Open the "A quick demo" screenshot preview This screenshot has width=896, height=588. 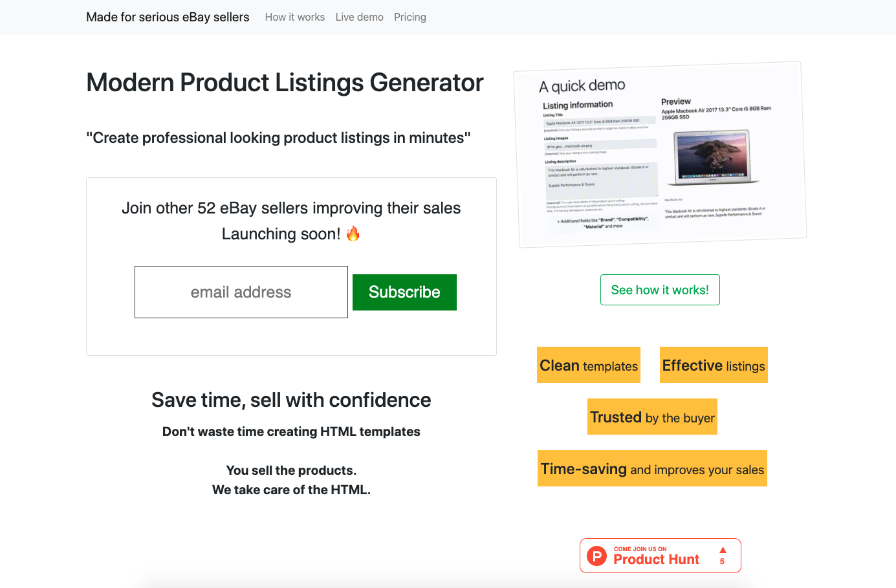(581, 85)
